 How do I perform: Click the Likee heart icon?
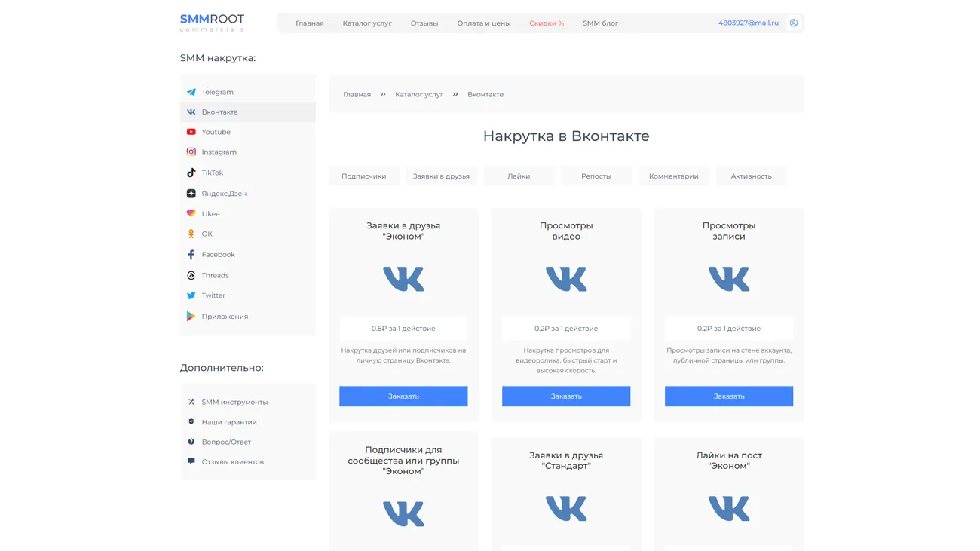[x=191, y=213]
